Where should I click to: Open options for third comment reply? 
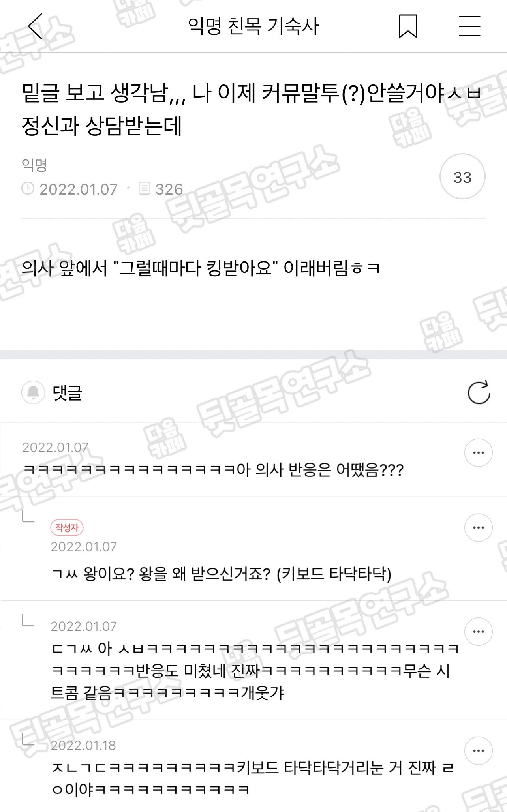click(478, 632)
